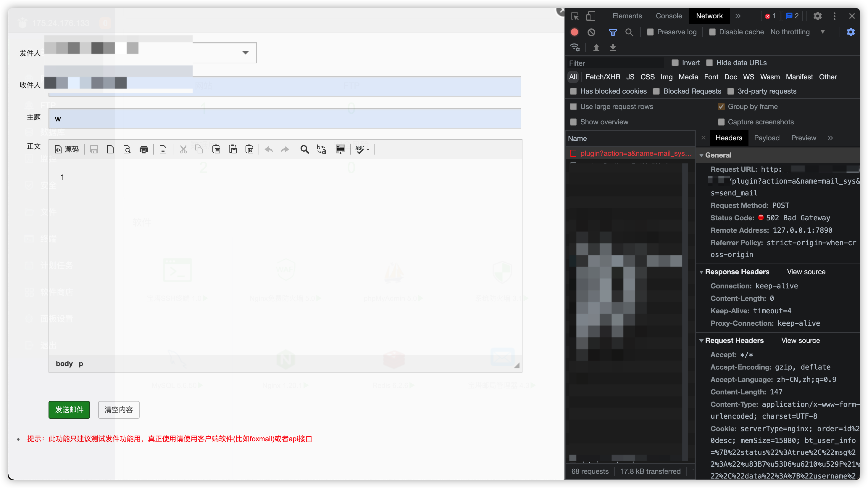Click the copy icon in editor toolbar
The width and height of the screenshot is (868, 488).
(x=199, y=149)
